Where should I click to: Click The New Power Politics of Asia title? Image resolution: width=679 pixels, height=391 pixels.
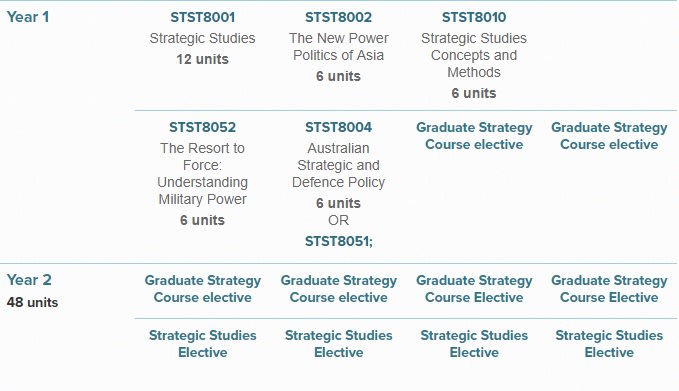338,47
